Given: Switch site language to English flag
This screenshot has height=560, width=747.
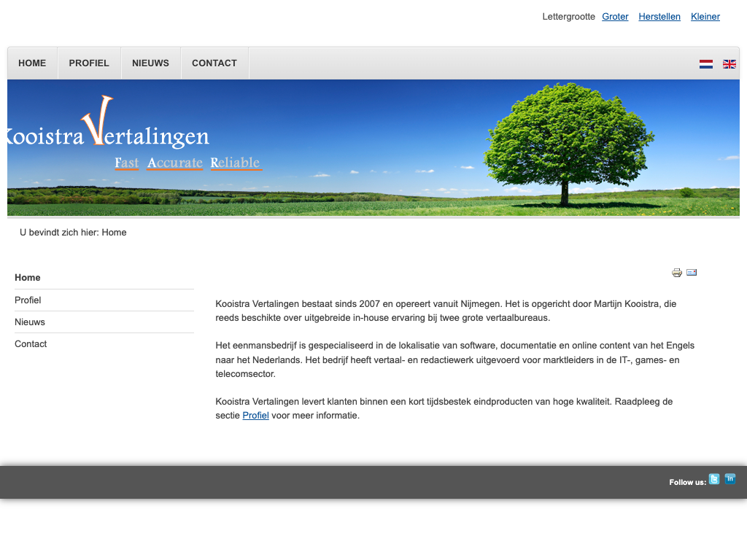Looking at the screenshot, I should tap(729, 64).
